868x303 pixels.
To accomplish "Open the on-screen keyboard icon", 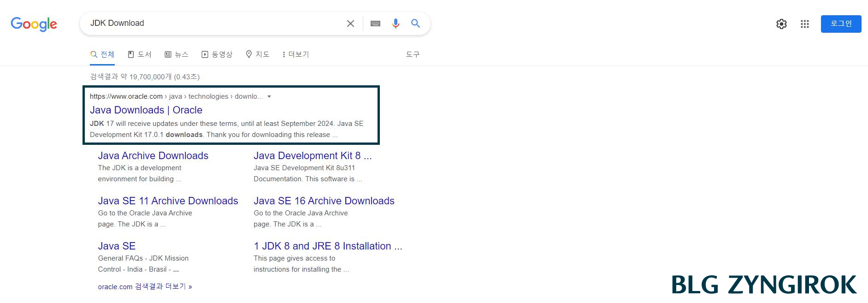I will (375, 24).
